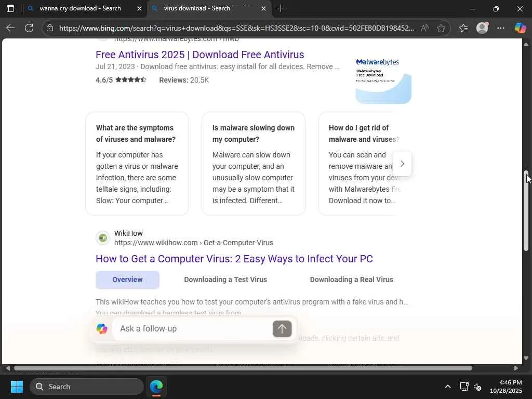Open the network status tray icon
532x399 pixels.
pyautogui.click(x=464, y=387)
